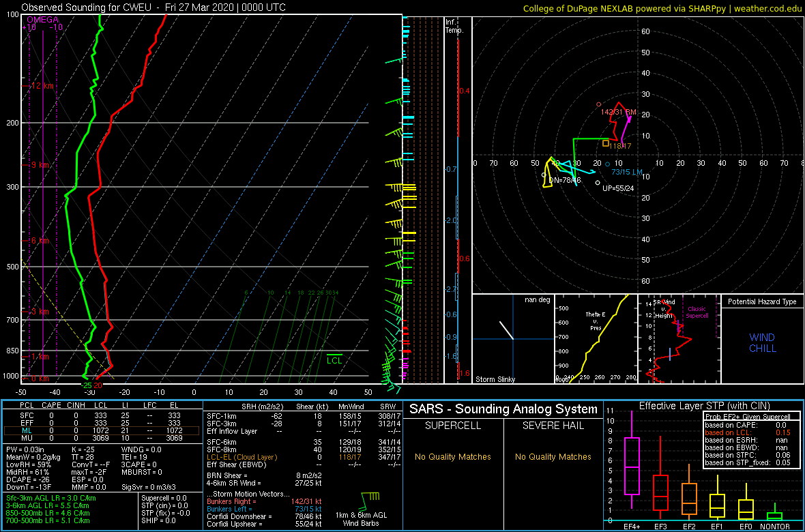
Task: Click the orange EF2 box plot
Action: [x=690, y=498]
